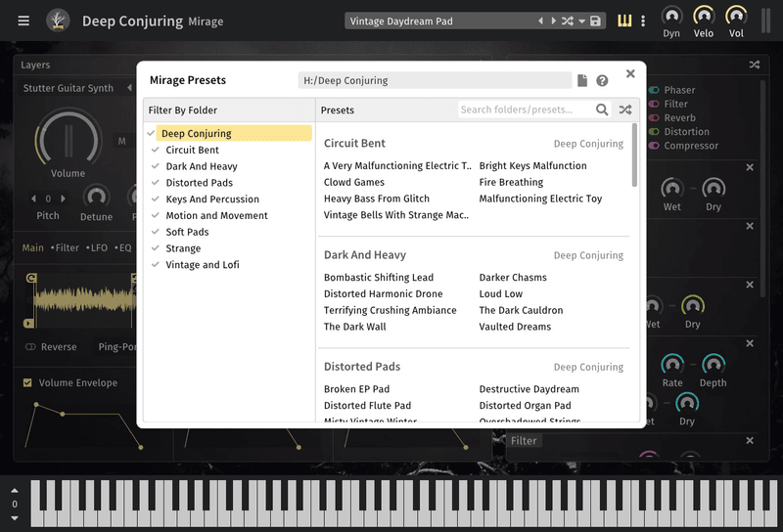Switch to the LFO tab
Viewport: 783px width, 532px height.
[97, 248]
